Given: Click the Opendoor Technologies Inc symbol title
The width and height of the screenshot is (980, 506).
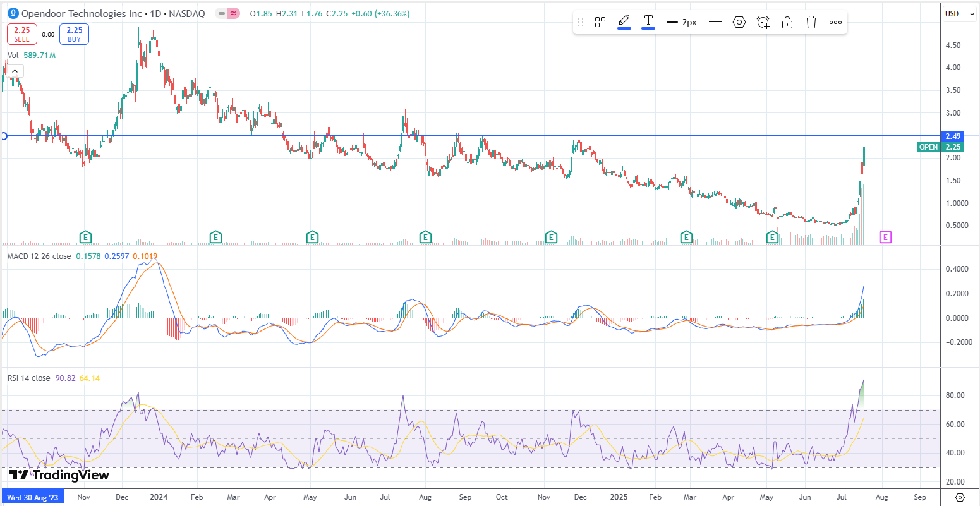Looking at the screenshot, I should pyautogui.click(x=82, y=13).
